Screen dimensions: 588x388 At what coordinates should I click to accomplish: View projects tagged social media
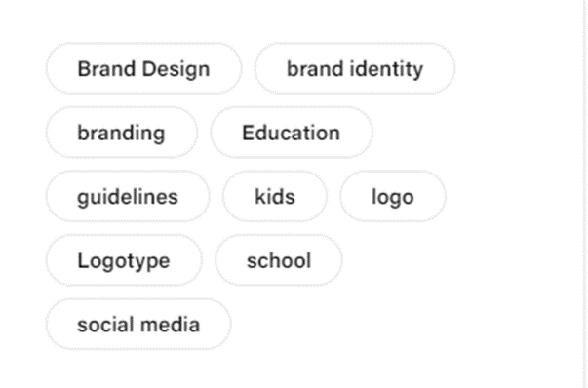138,325
